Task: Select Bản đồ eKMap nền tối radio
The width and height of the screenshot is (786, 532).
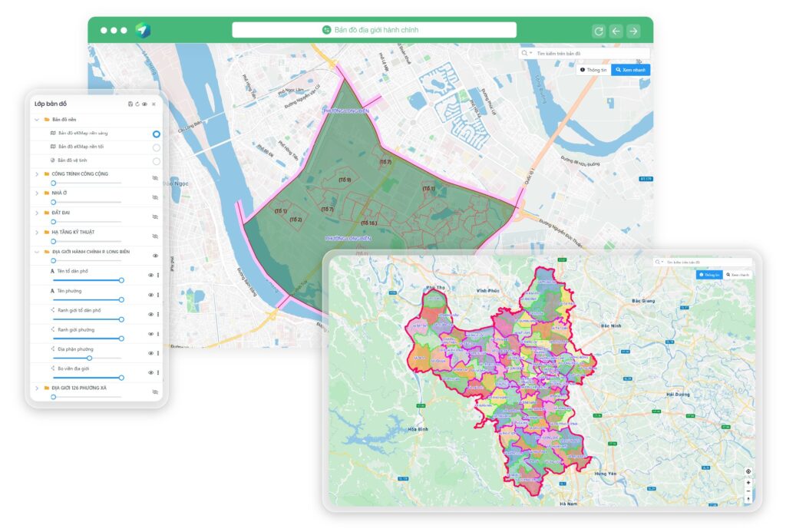Action: tap(157, 147)
